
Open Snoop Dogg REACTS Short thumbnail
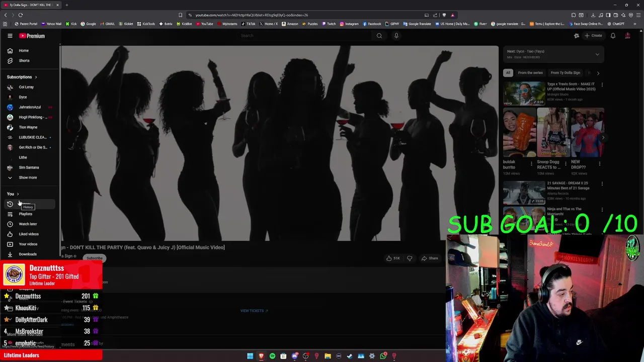(552, 133)
